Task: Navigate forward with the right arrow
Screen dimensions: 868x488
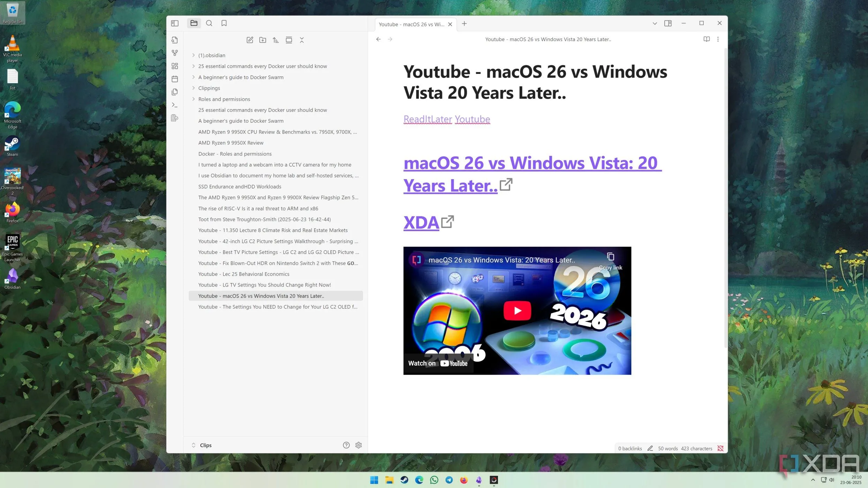Action: click(390, 39)
